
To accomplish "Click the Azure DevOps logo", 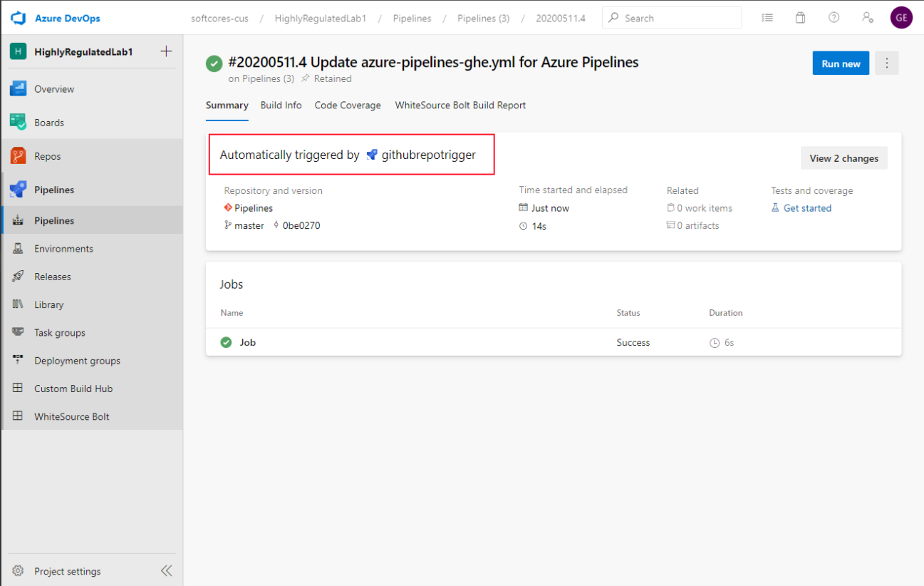I will [x=19, y=18].
